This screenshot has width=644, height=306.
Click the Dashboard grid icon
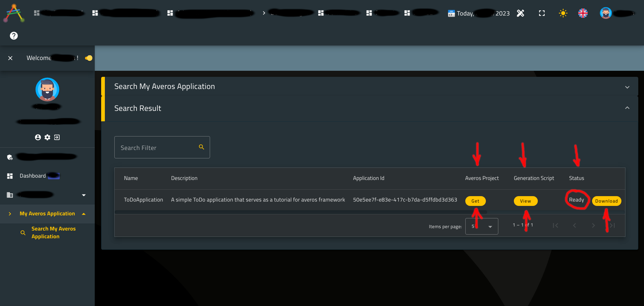tap(10, 176)
